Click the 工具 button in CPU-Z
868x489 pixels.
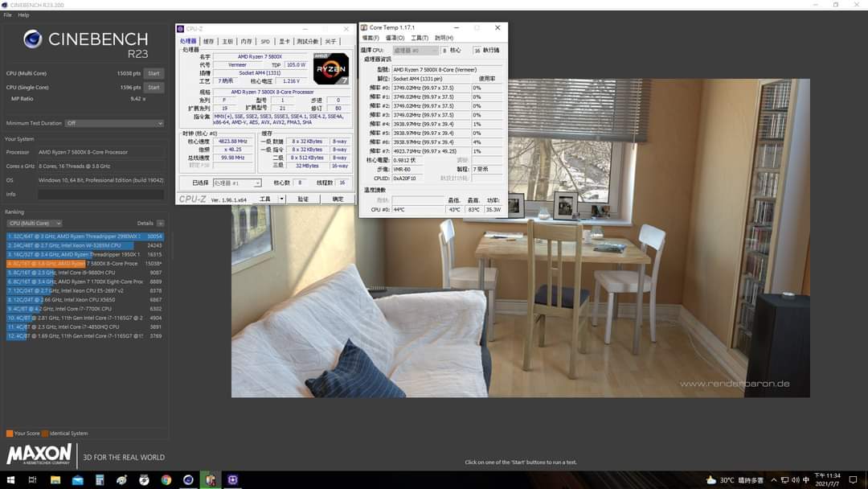coord(265,199)
